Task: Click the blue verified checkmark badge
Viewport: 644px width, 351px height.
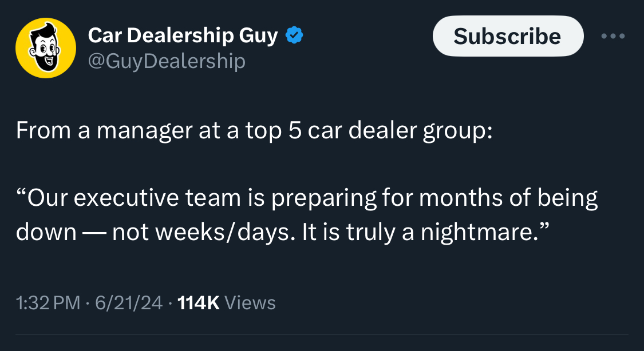Action: 294,35
